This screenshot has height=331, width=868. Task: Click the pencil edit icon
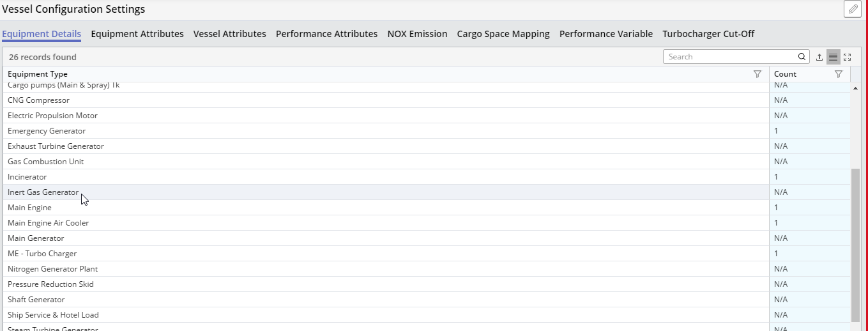(852, 9)
